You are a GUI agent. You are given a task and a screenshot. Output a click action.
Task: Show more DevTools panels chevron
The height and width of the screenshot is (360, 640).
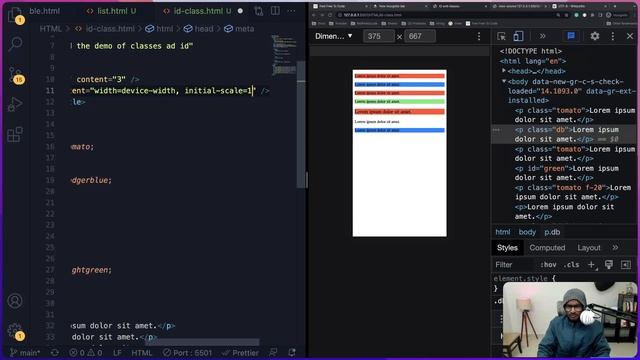point(542,36)
